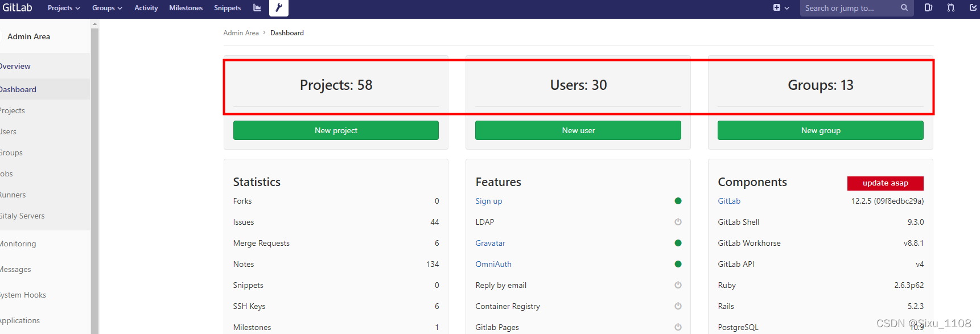
Task: Open the To-Do list navbar icon
Action: point(973,8)
